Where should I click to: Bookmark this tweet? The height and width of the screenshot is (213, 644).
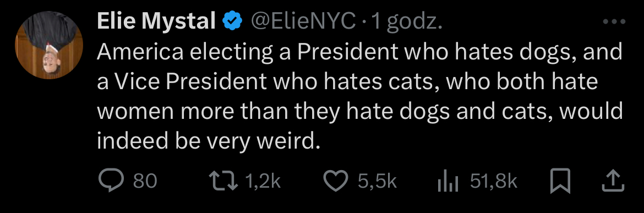pyautogui.click(x=561, y=181)
